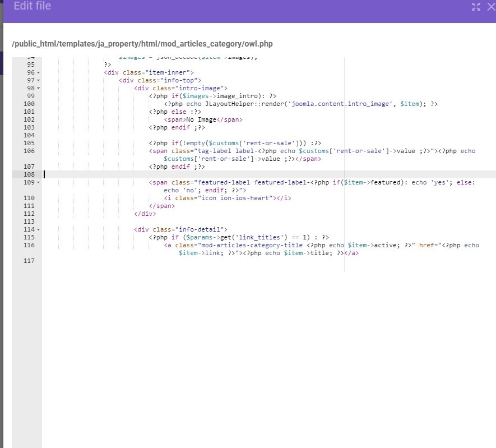The height and width of the screenshot is (448, 496).
Task: Select line number 100 in gutter
Action: [x=29, y=104]
